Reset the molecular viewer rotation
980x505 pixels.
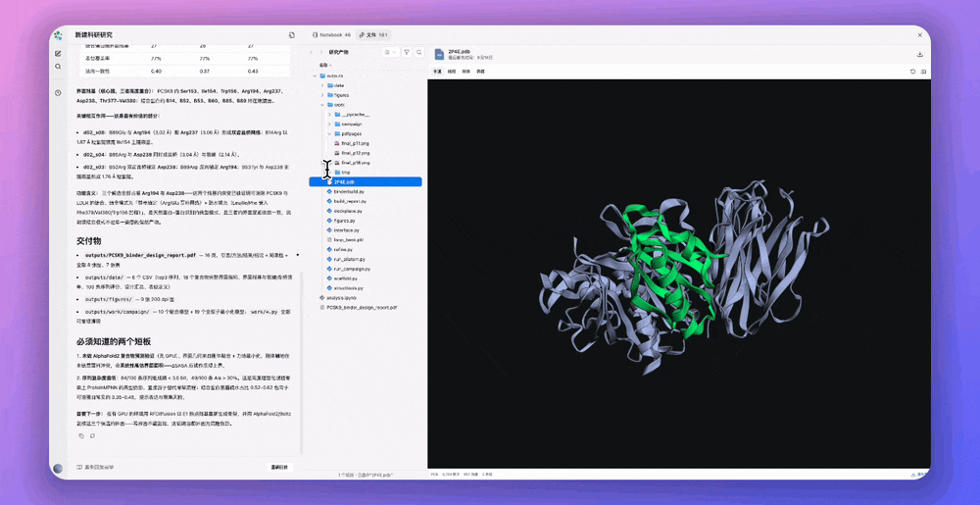(x=913, y=72)
